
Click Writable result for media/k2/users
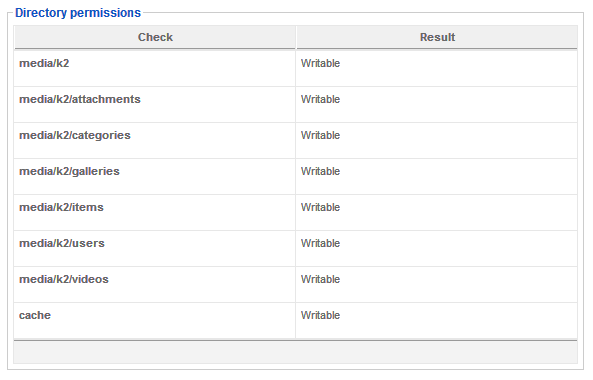coord(320,243)
